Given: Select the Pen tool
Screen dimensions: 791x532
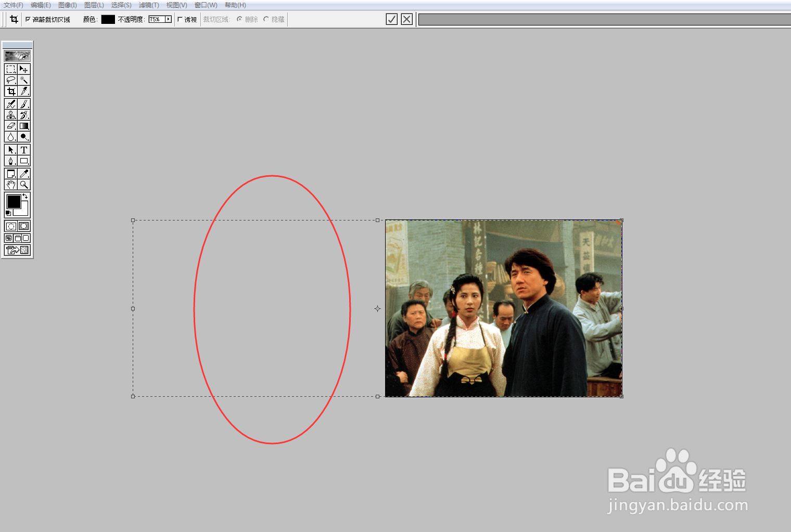Looking at the screenshot, I should [11, 161].
